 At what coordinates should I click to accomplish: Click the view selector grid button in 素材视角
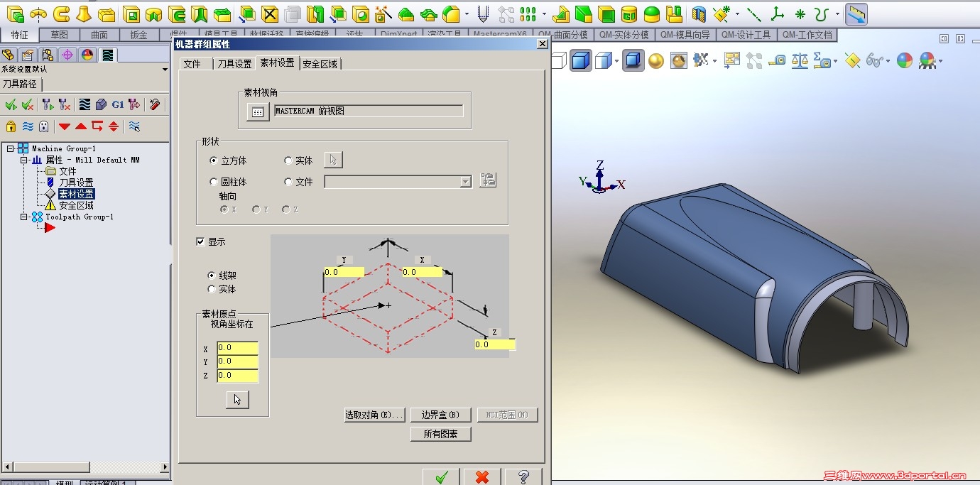tap(258, 112)
